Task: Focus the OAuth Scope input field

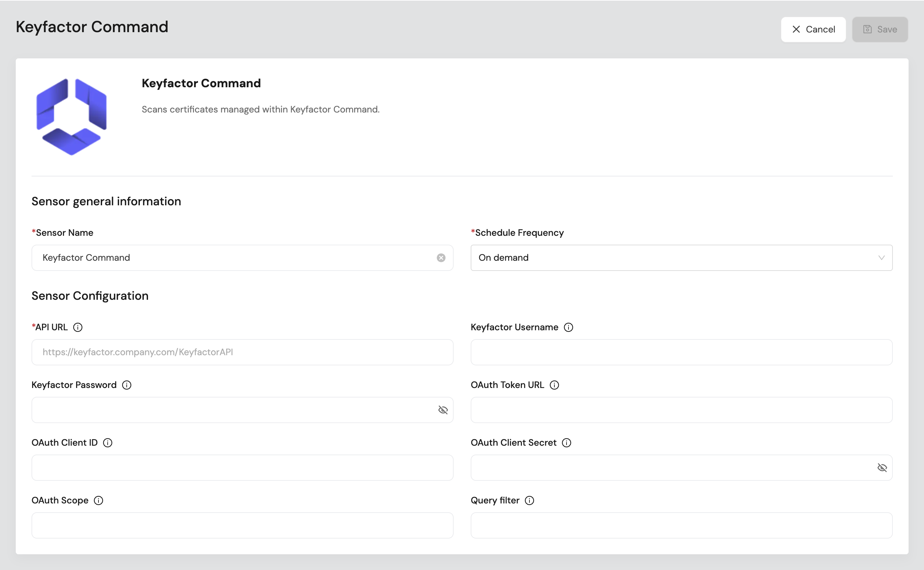Action: tap(242, 525)
